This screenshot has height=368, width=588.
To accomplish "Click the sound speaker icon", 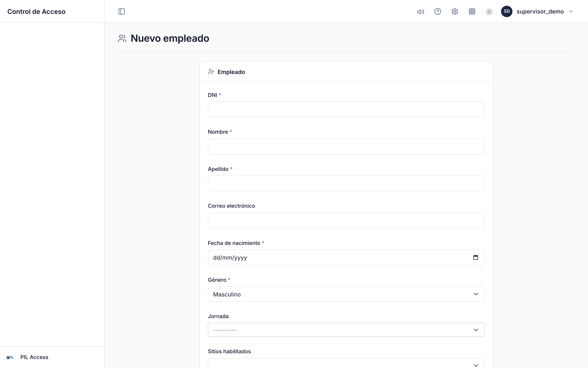I will 420,12.
